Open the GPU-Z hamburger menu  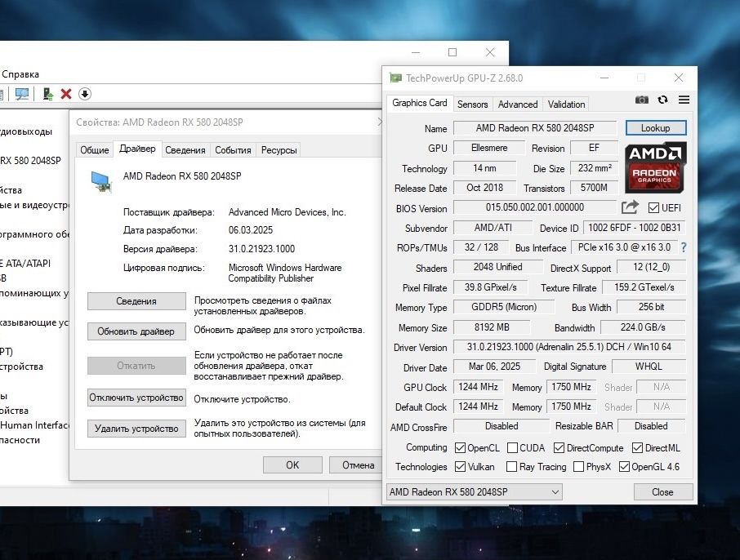coord(684,100)
